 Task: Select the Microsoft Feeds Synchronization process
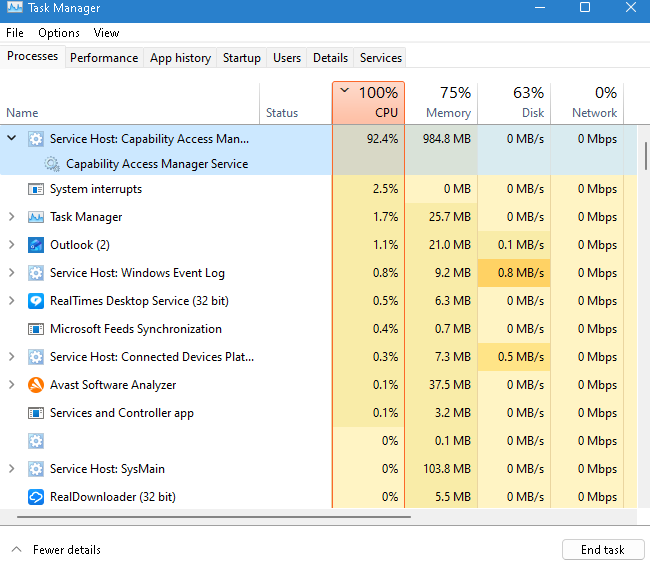[318, 329]
